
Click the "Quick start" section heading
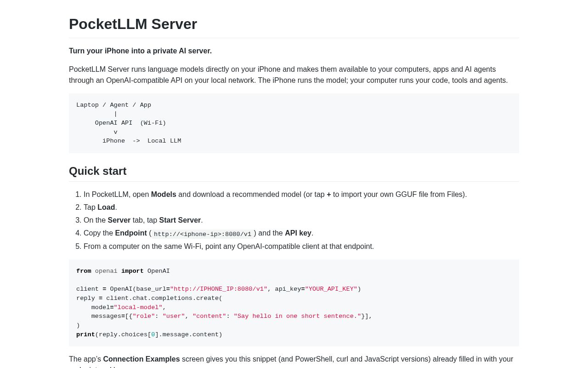[98, 171]
